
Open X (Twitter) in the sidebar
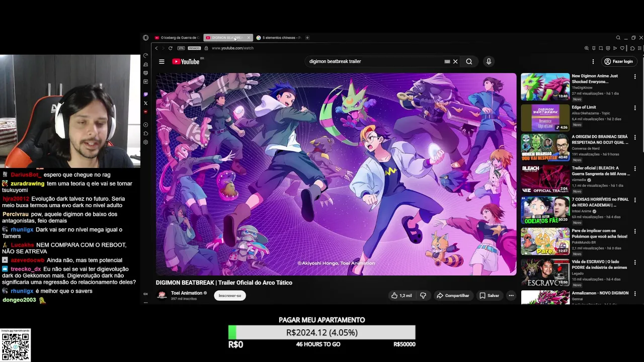[x=146, y=103]
